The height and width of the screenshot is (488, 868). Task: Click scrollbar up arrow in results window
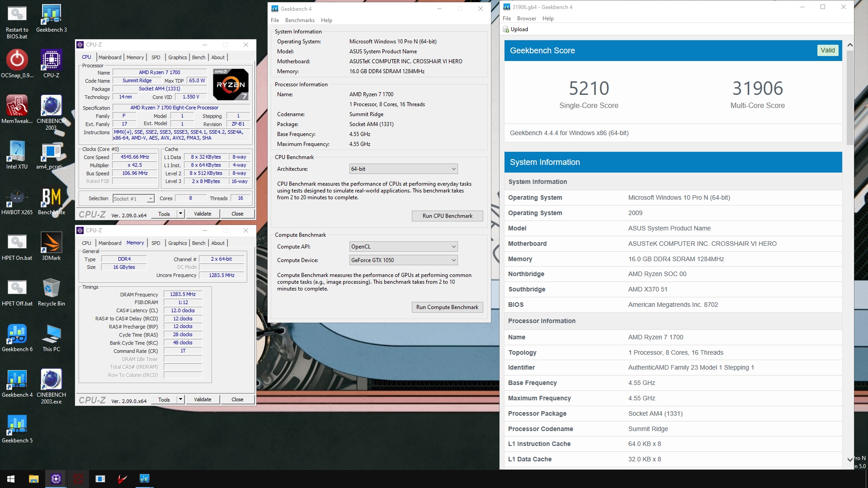pyautogui.click(x=850, y=45)
